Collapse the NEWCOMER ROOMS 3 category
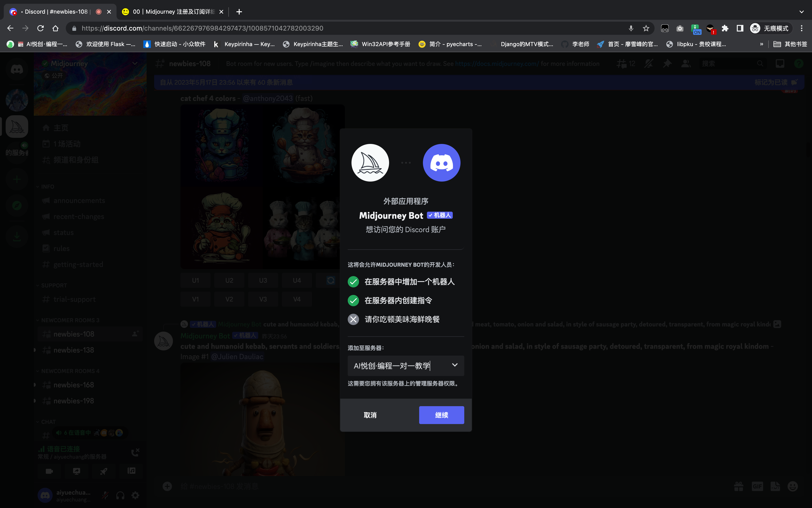Screen dimensions: 812x508 (x=68, y=320)
